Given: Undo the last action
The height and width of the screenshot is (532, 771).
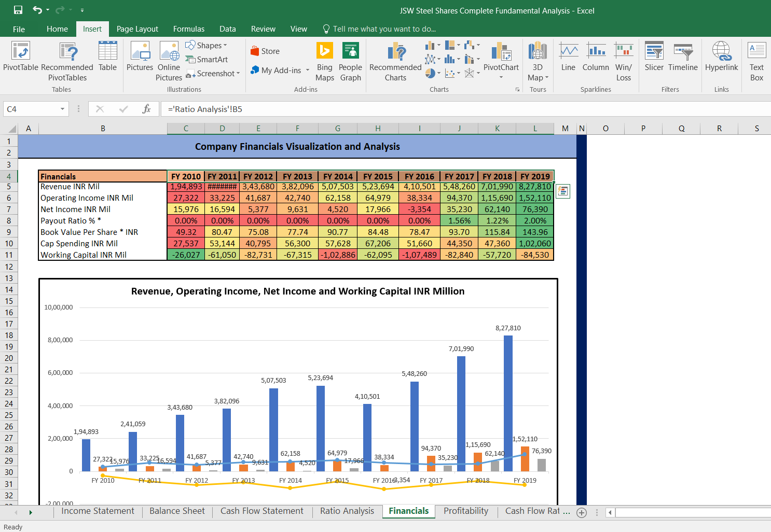Looking at the screenshot, I should tap(37, 10).
